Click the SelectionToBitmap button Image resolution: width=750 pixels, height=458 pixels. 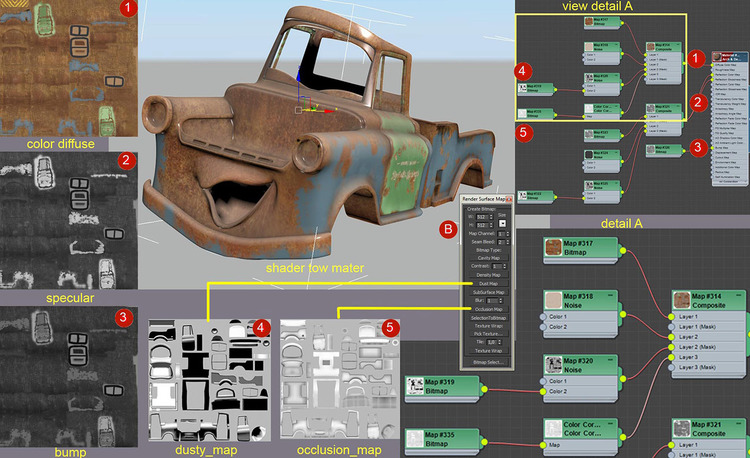(x=489, y=318)
